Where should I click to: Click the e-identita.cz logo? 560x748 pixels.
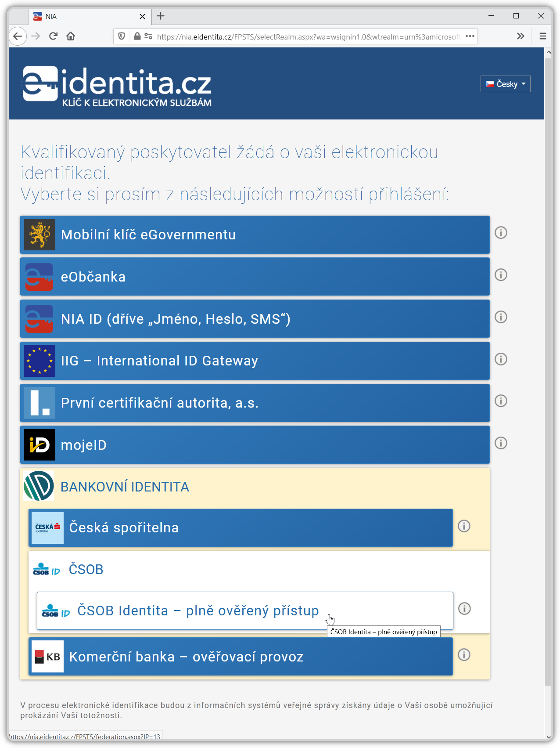[x=117, y=86]
